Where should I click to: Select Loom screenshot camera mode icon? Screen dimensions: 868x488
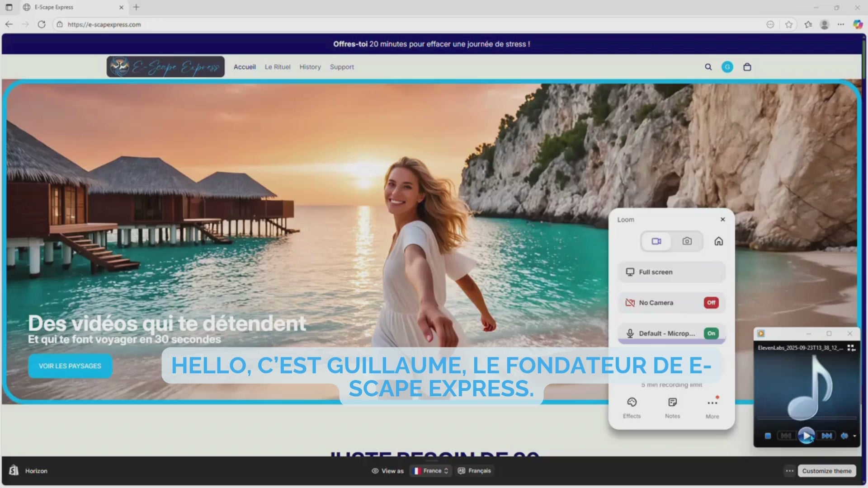point(687,241)
